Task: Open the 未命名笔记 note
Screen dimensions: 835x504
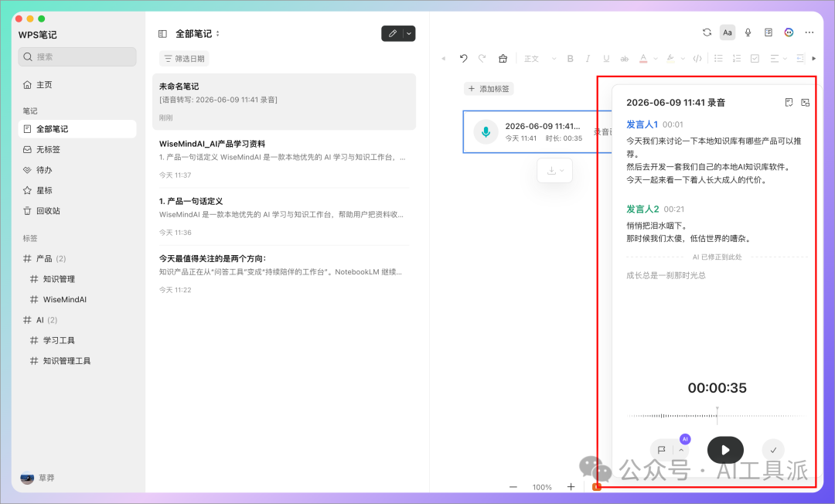Action: (284, 102)
